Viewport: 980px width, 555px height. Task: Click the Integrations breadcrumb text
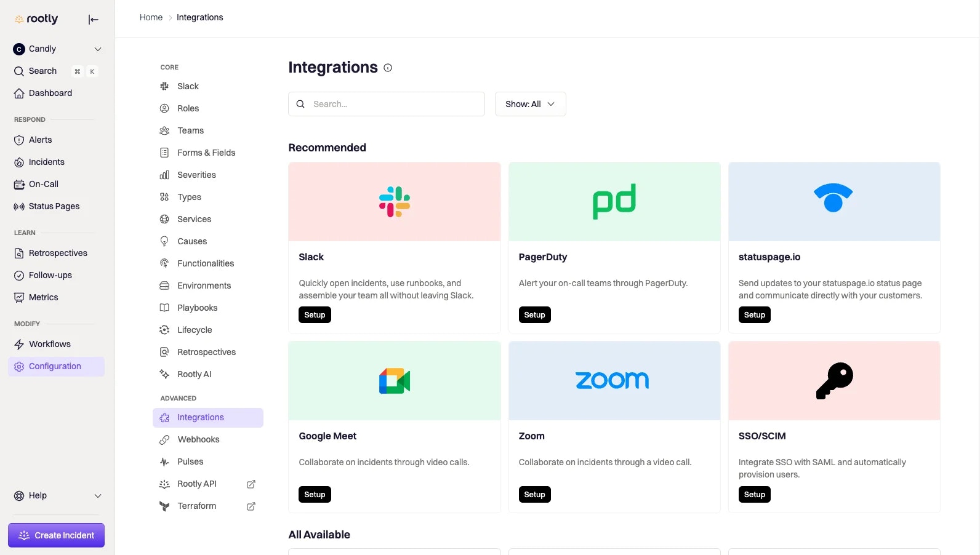199,17
